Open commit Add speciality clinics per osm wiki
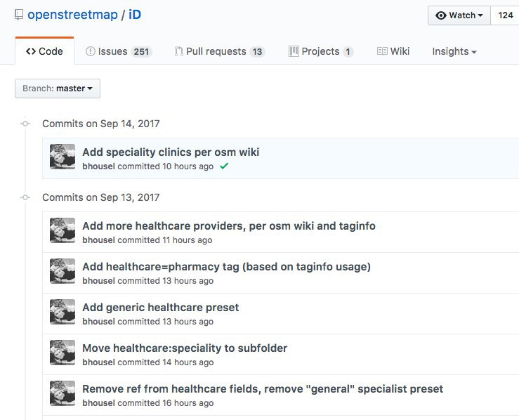 (x=171, y=152)
